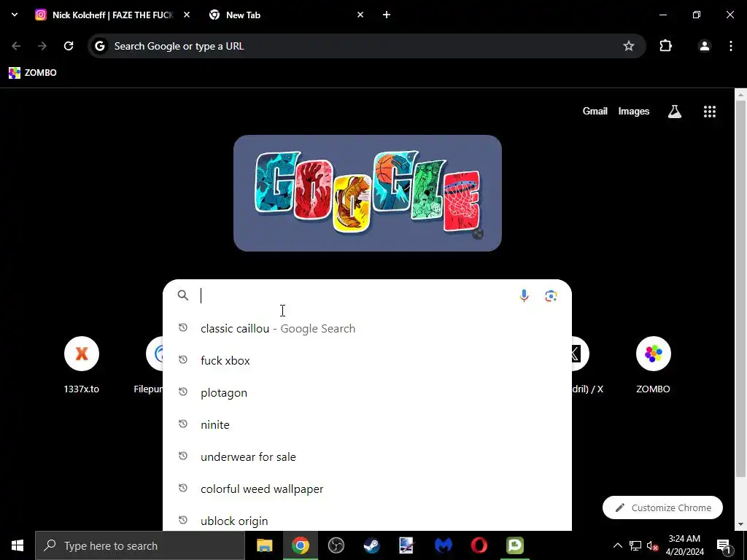Open OBS Studio from taskbar
This screenshot has height=560, width=747.
pos(336,545)
